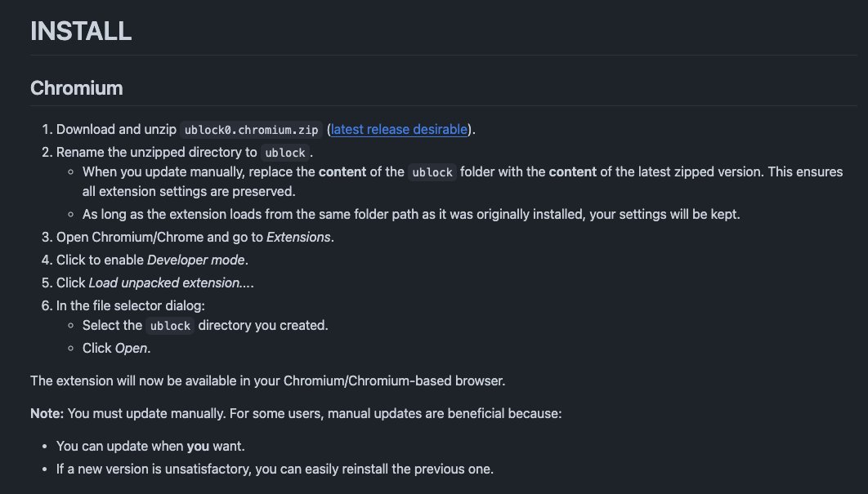This screenshot has width=868, height=494.
Task: Click the bold Note: label
Action: pyautogui.click(x=47, y=414)
